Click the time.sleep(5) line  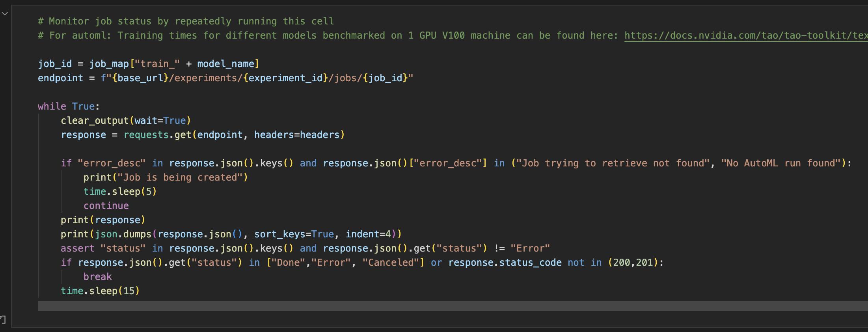pos(120,192)
